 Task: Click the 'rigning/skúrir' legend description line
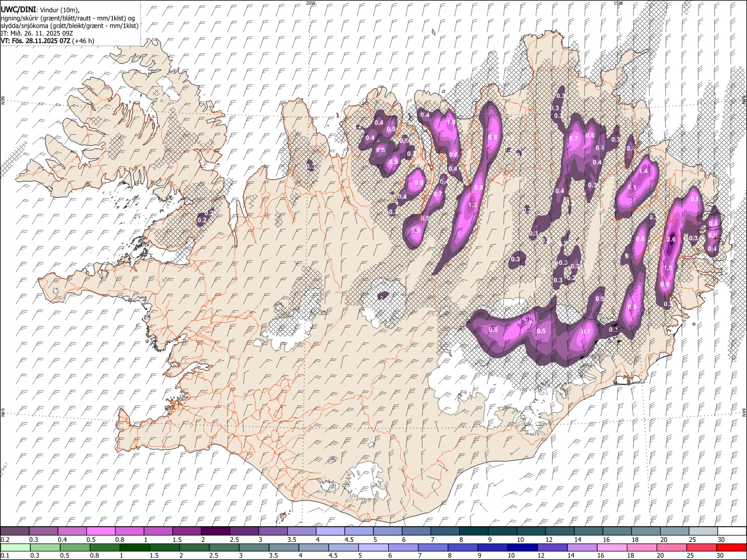[67, 18]
